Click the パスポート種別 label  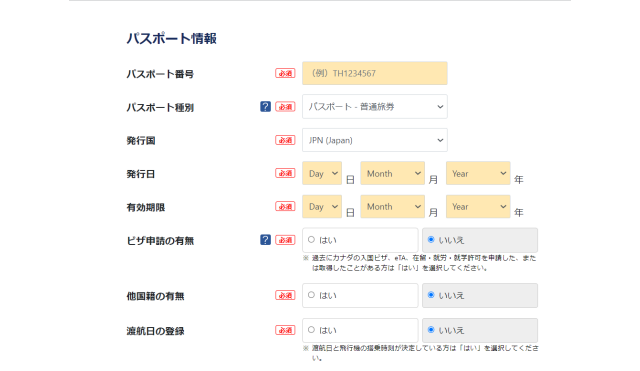pyautogui.click(x=160, y=108)
